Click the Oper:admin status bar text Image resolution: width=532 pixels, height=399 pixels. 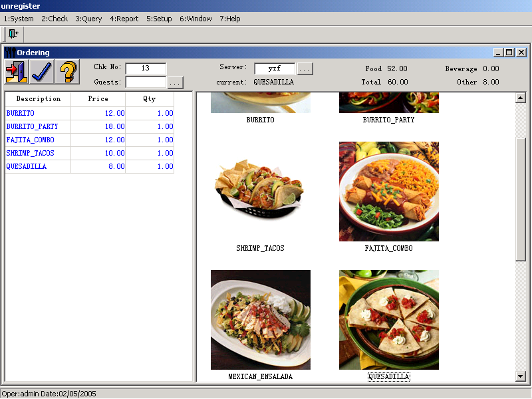[x=20, y=394]
